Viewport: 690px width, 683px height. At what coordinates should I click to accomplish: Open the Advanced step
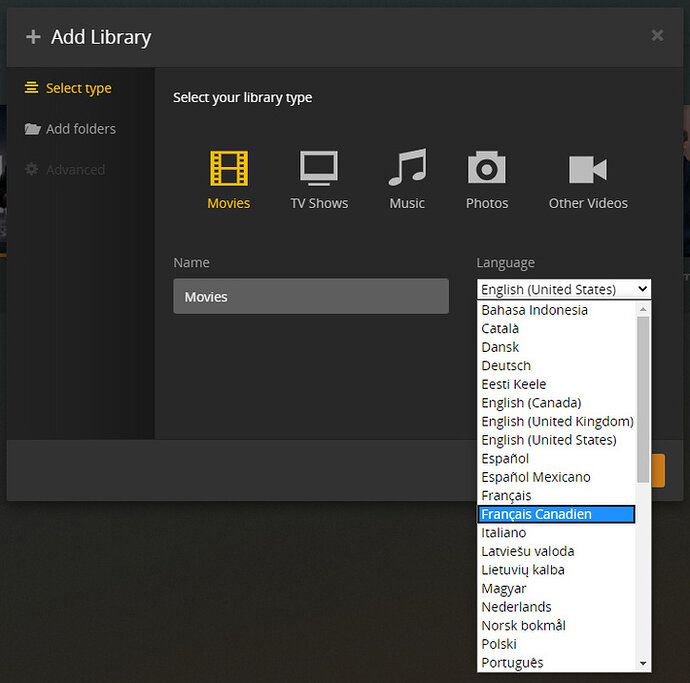click(x=65, y=169)
